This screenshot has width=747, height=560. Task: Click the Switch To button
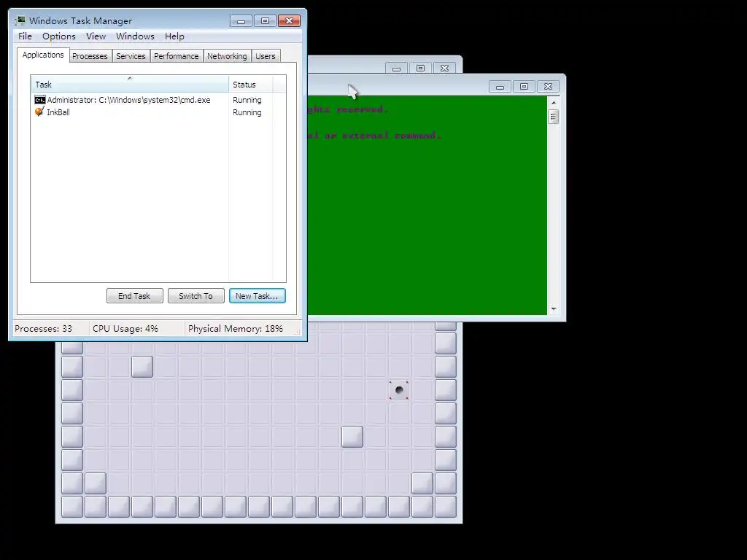196,296
